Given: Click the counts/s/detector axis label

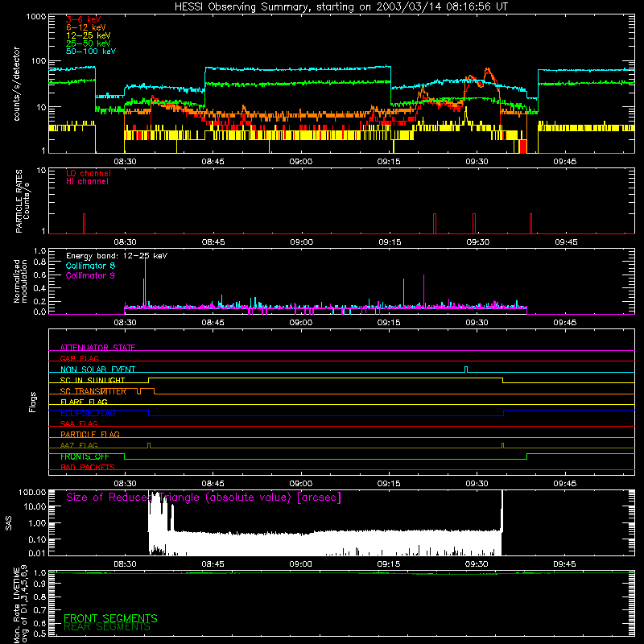Looking at the screenshot, I should [x=17, y=84].
